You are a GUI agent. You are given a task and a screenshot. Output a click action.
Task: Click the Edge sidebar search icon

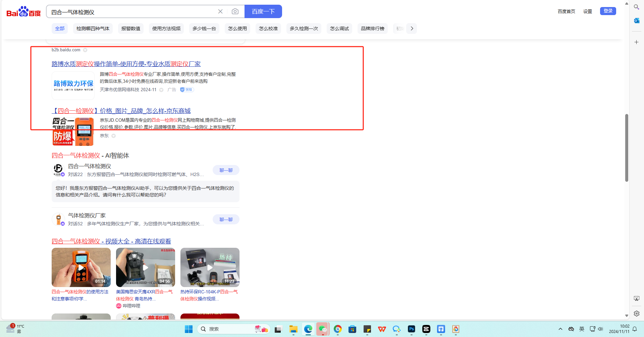point(636,7)
